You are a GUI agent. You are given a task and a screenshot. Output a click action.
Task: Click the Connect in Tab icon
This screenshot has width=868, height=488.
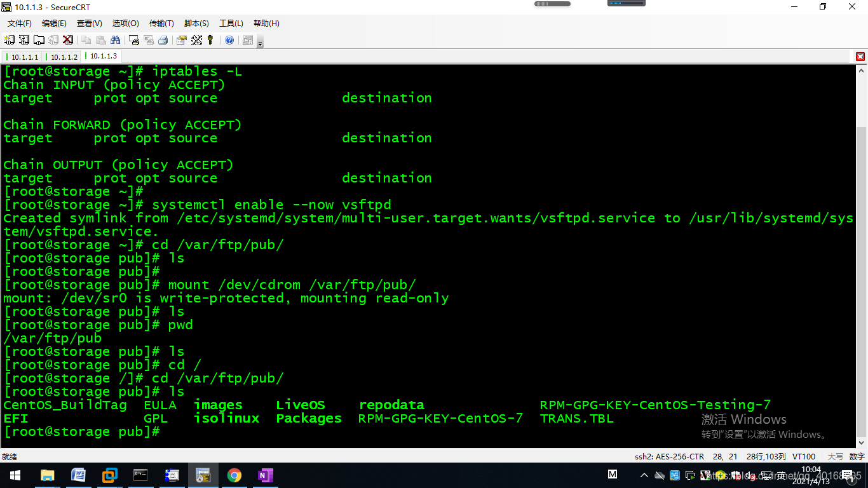click(x=39, y=40)
